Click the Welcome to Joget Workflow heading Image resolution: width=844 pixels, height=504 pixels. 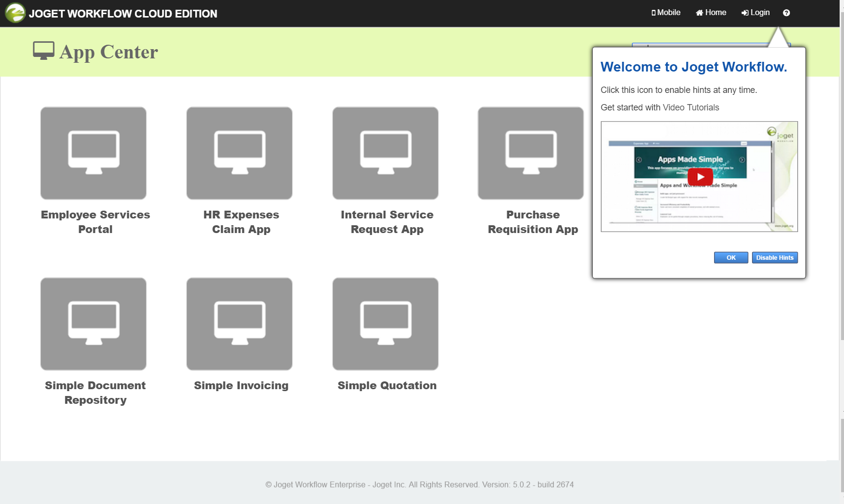[694, 67]
